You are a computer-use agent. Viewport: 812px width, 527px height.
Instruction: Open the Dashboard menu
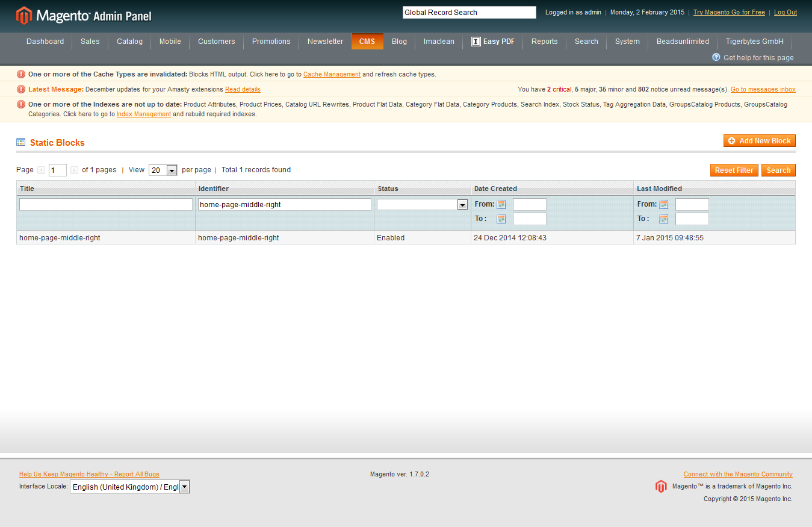point(45,42)
